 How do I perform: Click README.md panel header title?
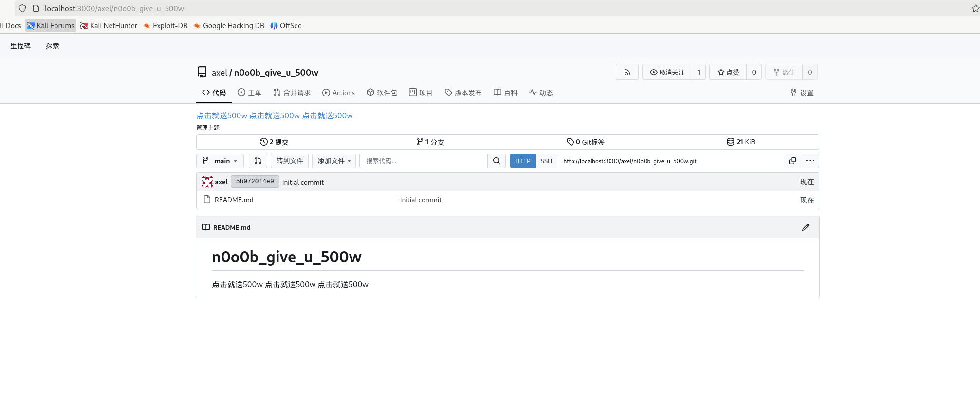[x=232, y=227]
